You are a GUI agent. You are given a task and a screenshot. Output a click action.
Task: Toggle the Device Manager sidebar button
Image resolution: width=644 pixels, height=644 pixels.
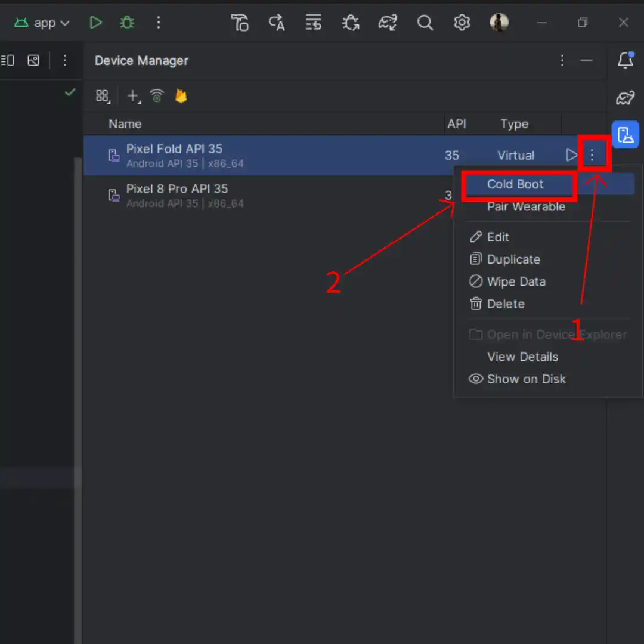click(x=625, y=135)
